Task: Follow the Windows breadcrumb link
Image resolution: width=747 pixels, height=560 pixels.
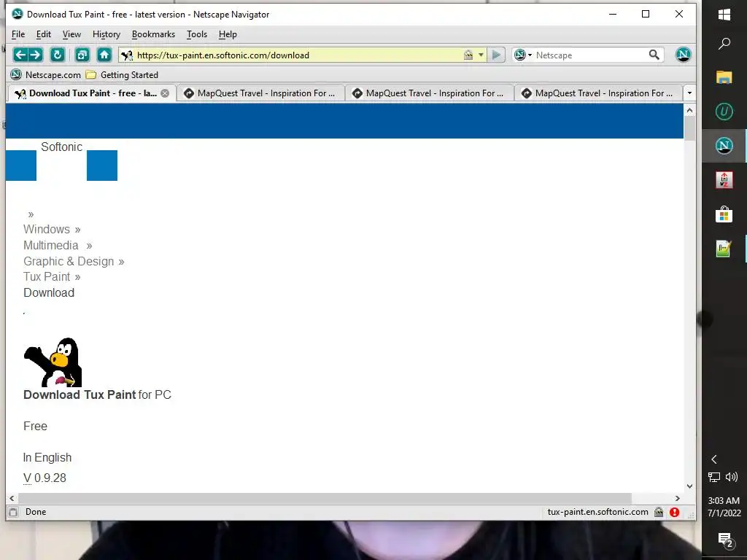Action: pos(47,229)
